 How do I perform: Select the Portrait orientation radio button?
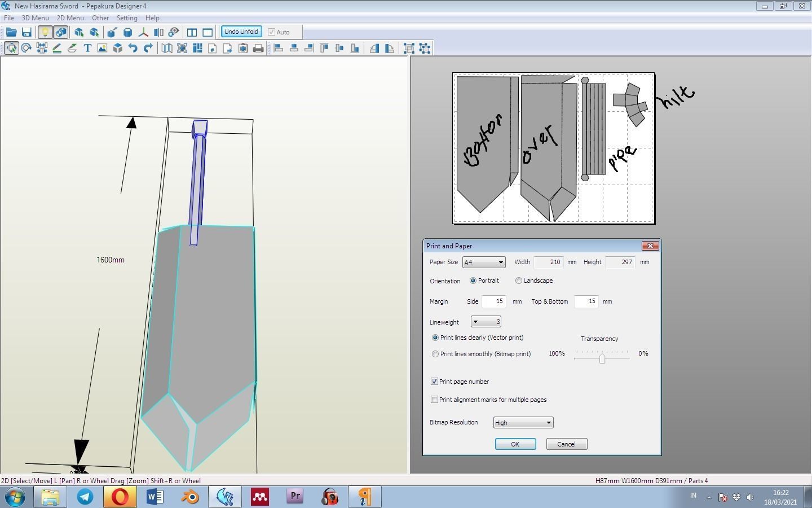click(x=473, y=281)
